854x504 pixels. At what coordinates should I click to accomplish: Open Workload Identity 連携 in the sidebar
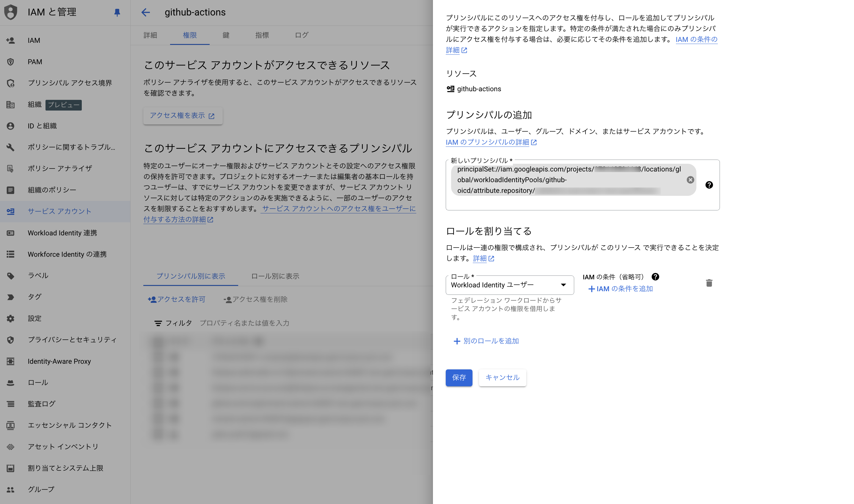tap(62, 233)
